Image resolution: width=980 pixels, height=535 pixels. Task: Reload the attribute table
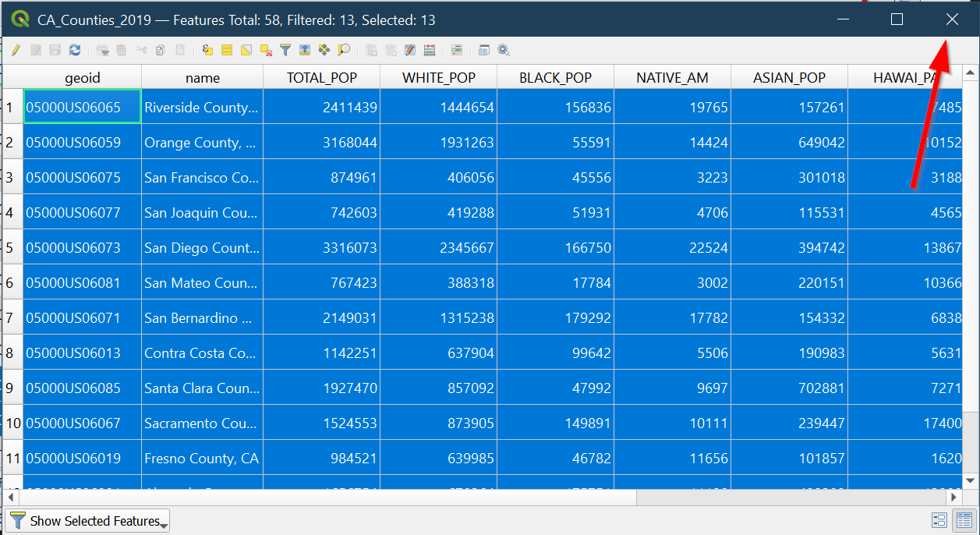pos(75,50)
